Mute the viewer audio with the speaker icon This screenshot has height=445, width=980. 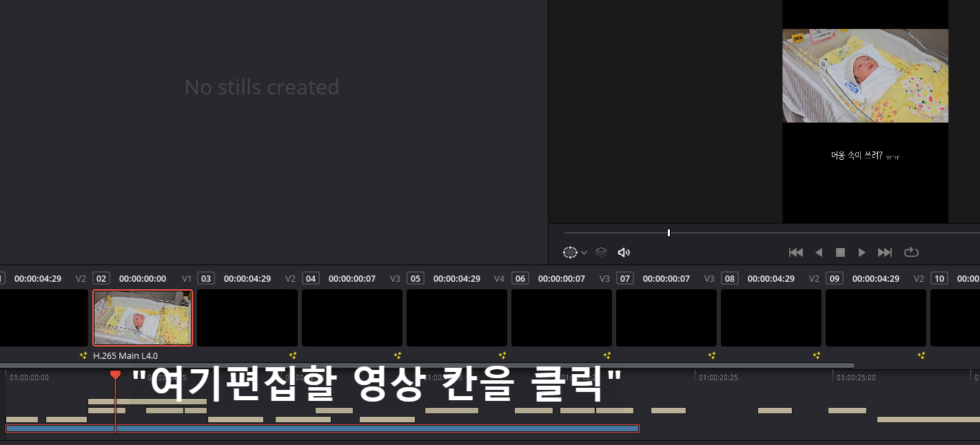624,252
